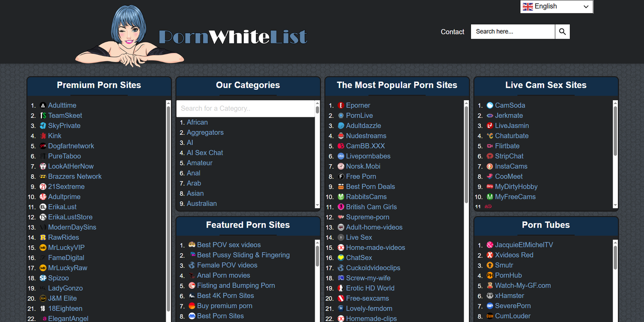The image size is (644, 322).
Task: Click the PornHub favicon icon
Action: coord(490,275)
